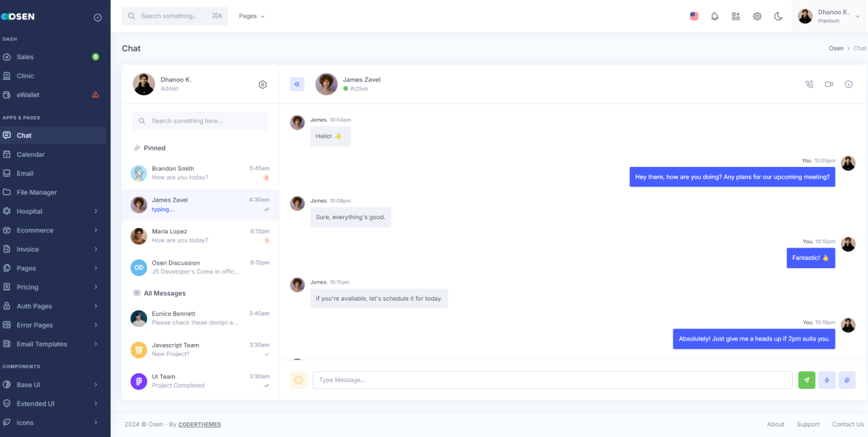
Task: Toggle dark mode with moon icon
Action: 778,16
